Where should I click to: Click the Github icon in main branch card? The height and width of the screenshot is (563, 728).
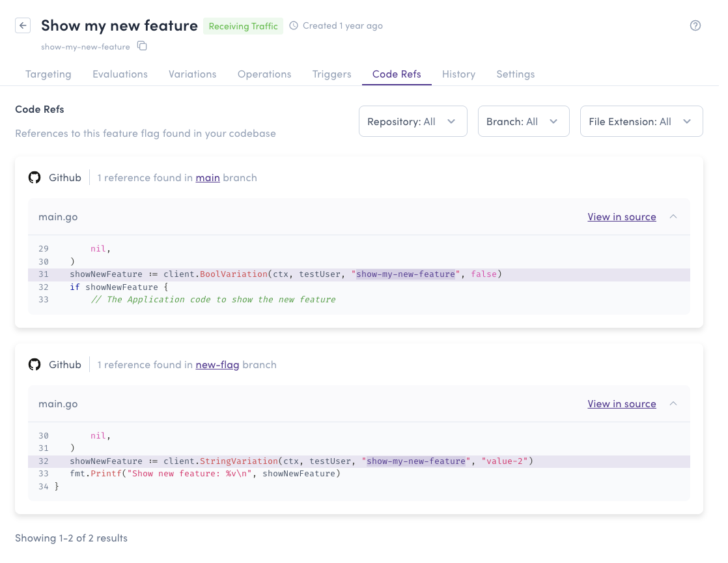pos(35,177)
